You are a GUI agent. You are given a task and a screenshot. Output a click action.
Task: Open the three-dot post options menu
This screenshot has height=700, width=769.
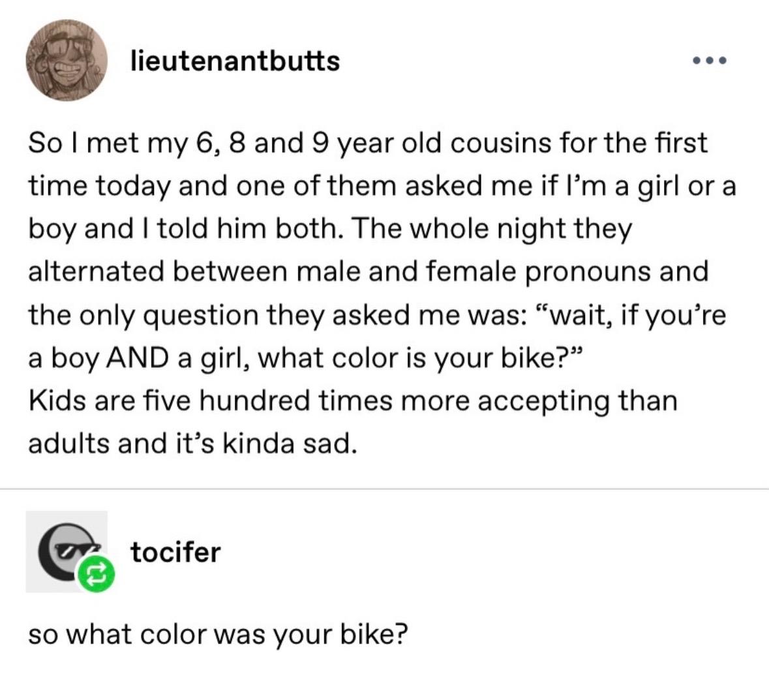point(710,61)
